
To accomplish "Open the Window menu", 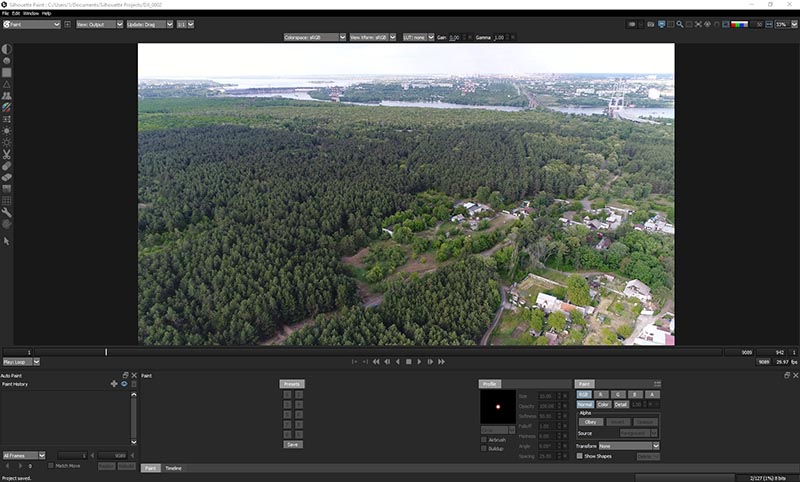I will pyautogui.click(x=31, y=13).
